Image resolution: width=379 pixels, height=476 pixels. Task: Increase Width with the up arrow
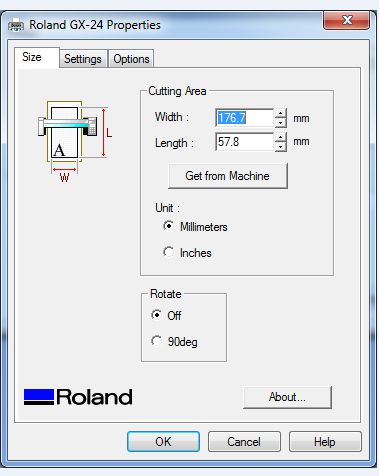(281, 113)
